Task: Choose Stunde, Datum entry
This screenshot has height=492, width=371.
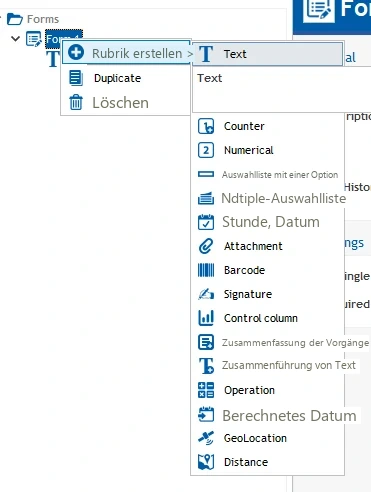Action: [x=271, y=222]
